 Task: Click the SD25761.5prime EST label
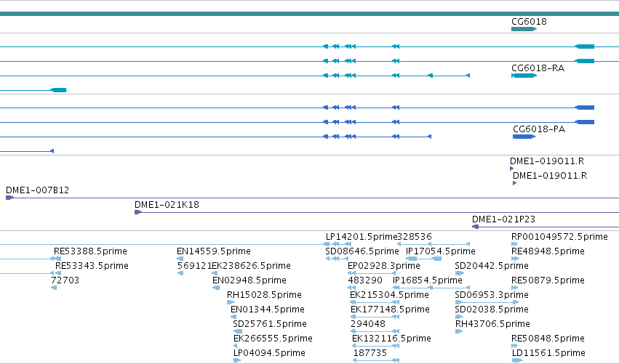[270, 324]
